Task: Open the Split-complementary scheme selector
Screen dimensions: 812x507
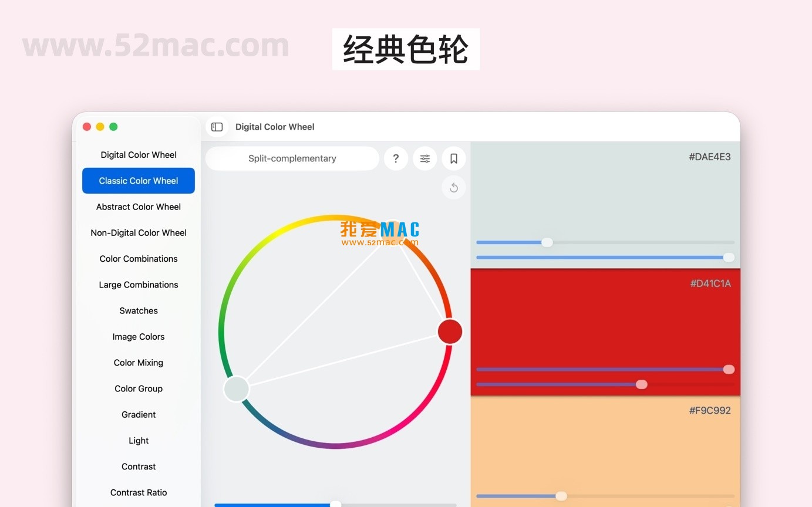Action: click(292, 158)
